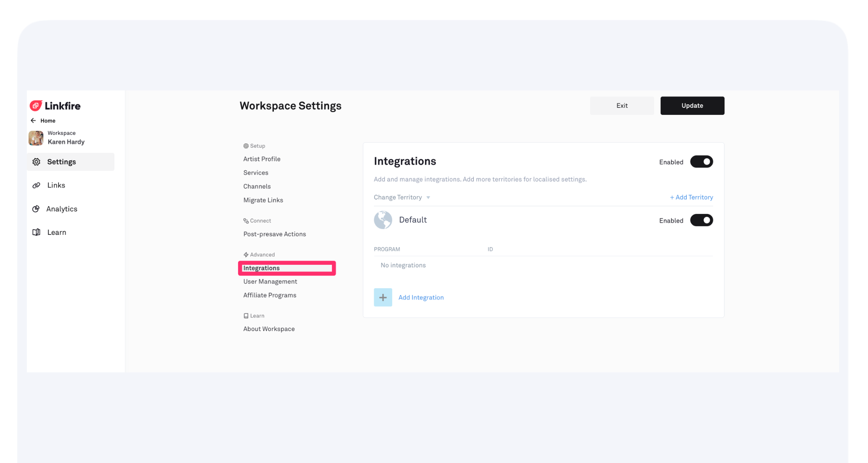Click the Links chain icon
The image size is (868, 463).
click(37, 185)
